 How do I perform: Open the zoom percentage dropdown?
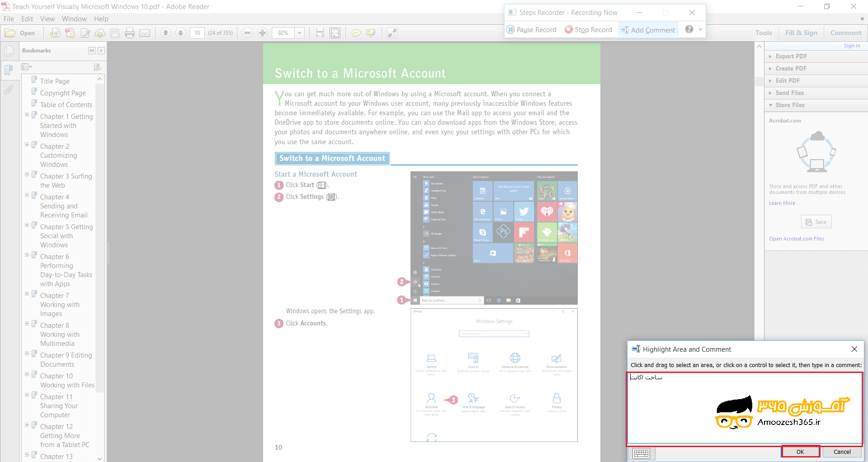pos(300,33)
